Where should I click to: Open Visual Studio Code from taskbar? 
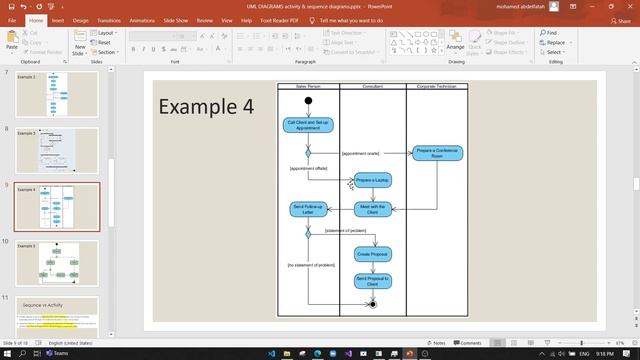coord(271,353)
